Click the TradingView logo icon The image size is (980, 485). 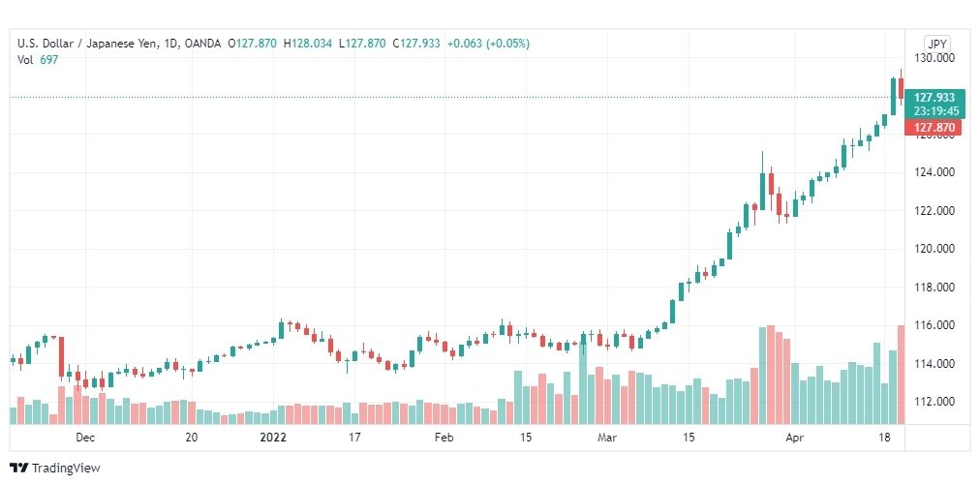pos(20,468)
